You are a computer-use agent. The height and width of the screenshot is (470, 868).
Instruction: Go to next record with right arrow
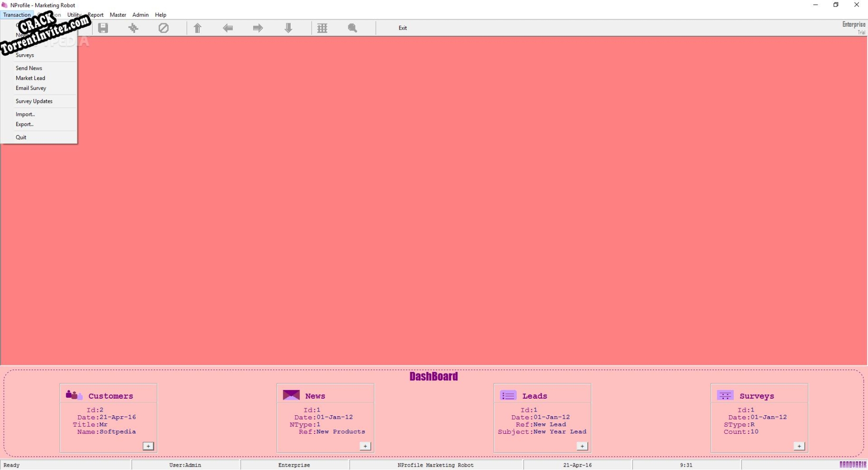(x=258, y=28)
